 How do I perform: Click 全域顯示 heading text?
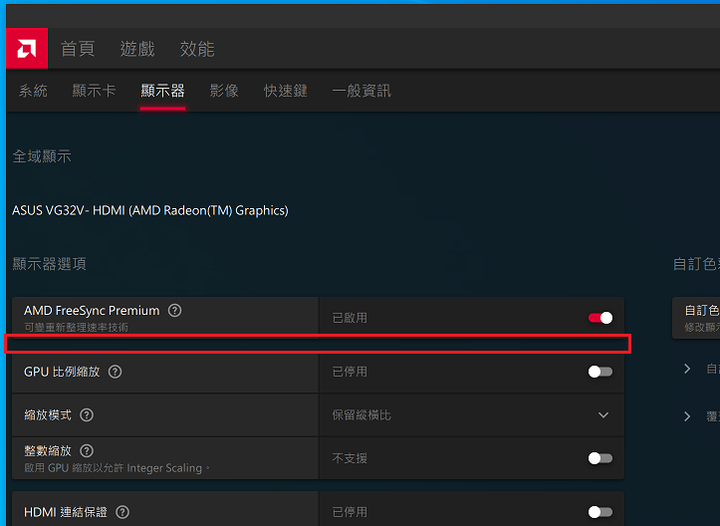coord(42,157)
